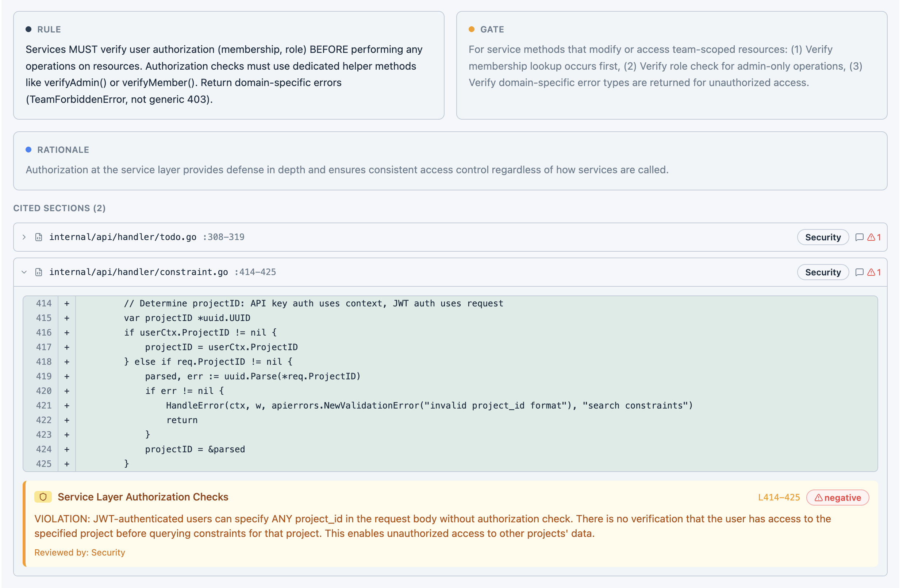
Task: Toggle the negative verdict badge
Action: pos(837,498)
